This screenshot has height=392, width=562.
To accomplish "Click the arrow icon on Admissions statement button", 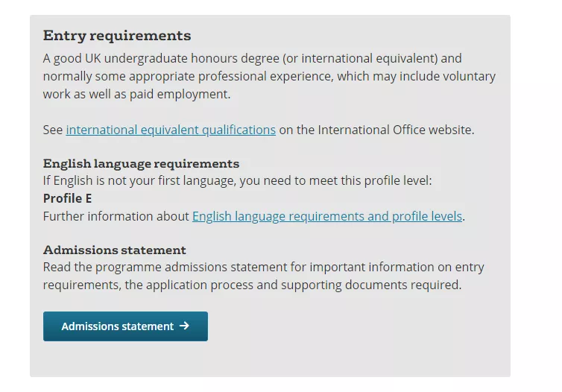I will point(184,326).
